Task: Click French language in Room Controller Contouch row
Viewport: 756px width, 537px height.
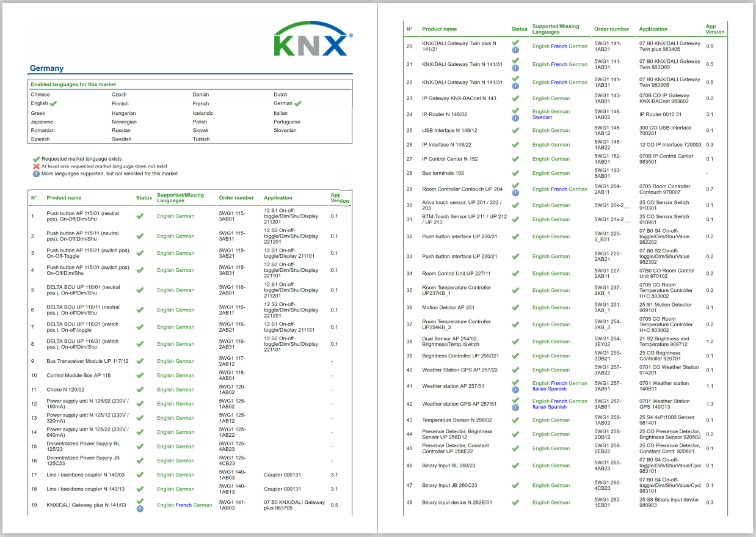Action: [559, 189]
